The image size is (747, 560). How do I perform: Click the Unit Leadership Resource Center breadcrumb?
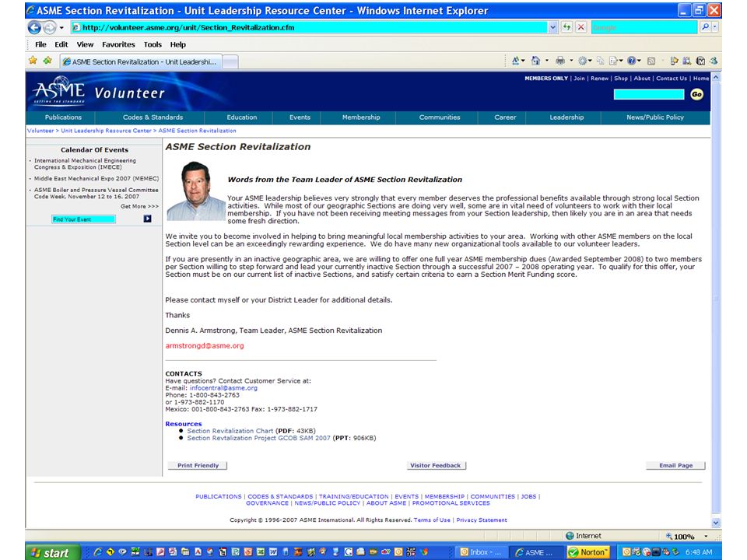click(106, 131)
